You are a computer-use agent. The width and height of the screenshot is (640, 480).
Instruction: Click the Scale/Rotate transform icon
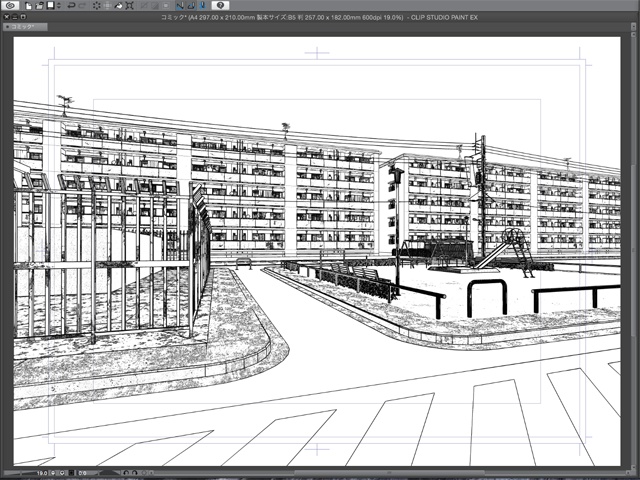point(130,6)
